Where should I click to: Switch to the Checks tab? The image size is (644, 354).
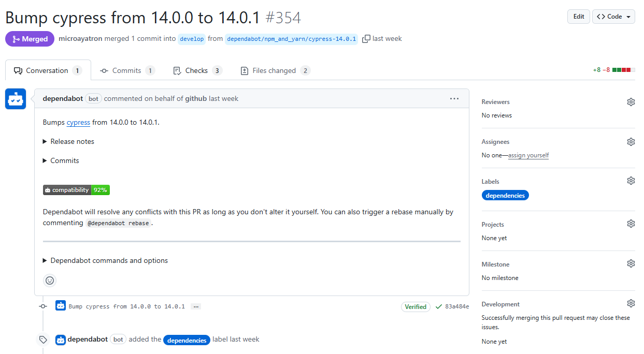click(x=197, y=70)
